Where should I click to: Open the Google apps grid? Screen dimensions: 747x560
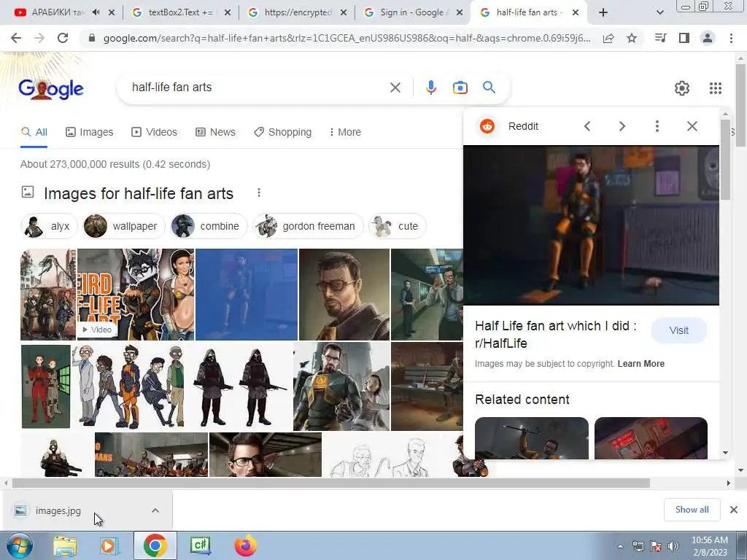point(716,88)
